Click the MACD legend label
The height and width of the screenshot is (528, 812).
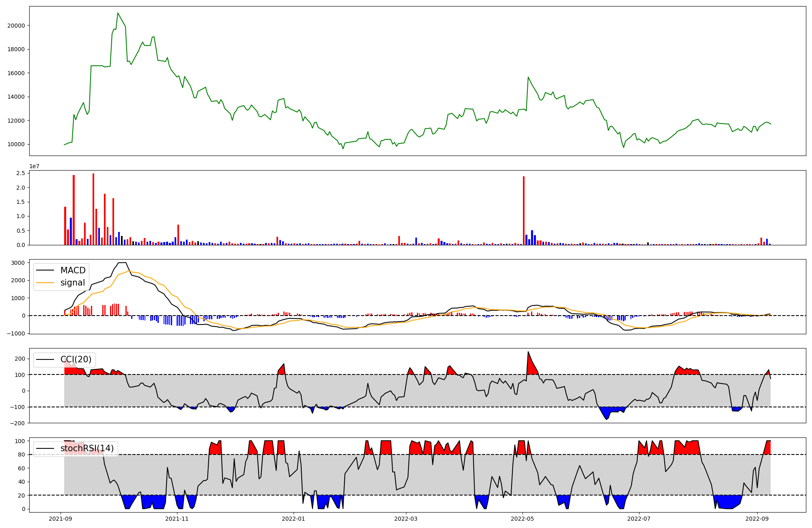pyautogui.click(x=73, y=270)
